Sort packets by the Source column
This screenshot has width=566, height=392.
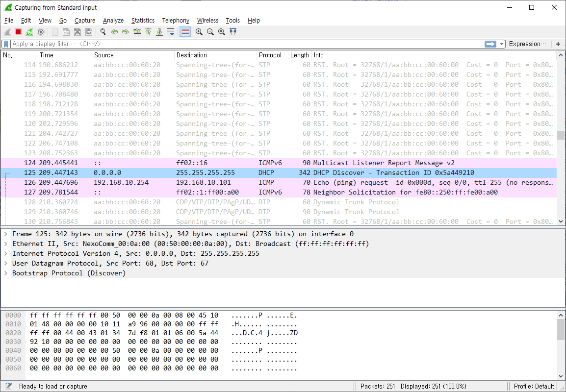point(133,55)
